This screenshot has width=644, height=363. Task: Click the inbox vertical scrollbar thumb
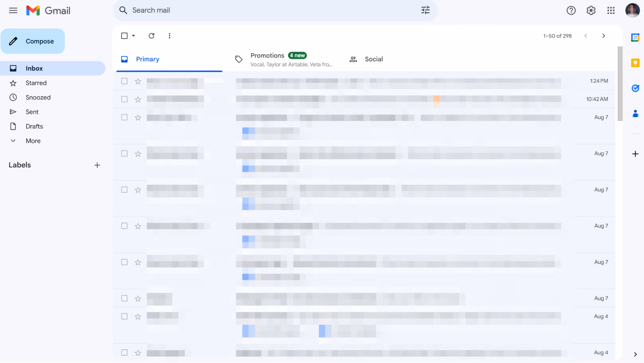620,84
